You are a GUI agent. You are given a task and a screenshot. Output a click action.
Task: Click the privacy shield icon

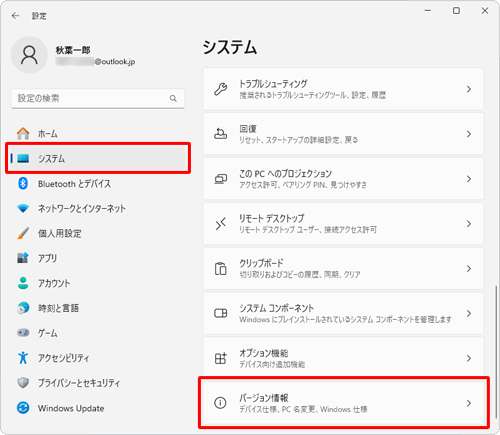pyautogui.click(x=23, y=383)
